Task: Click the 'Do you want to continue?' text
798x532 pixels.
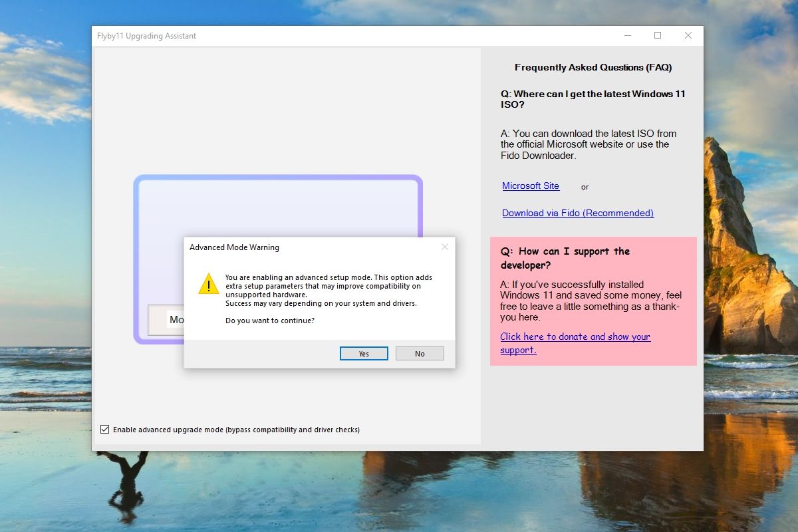Action: 270,321
